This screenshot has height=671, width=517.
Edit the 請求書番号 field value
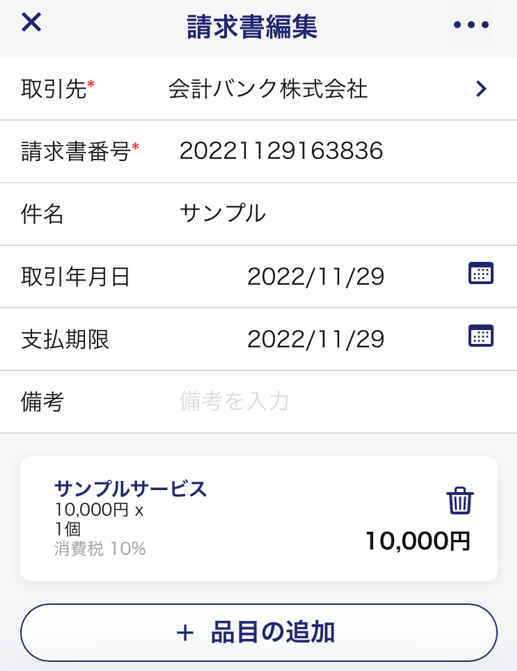pos(281,151)
